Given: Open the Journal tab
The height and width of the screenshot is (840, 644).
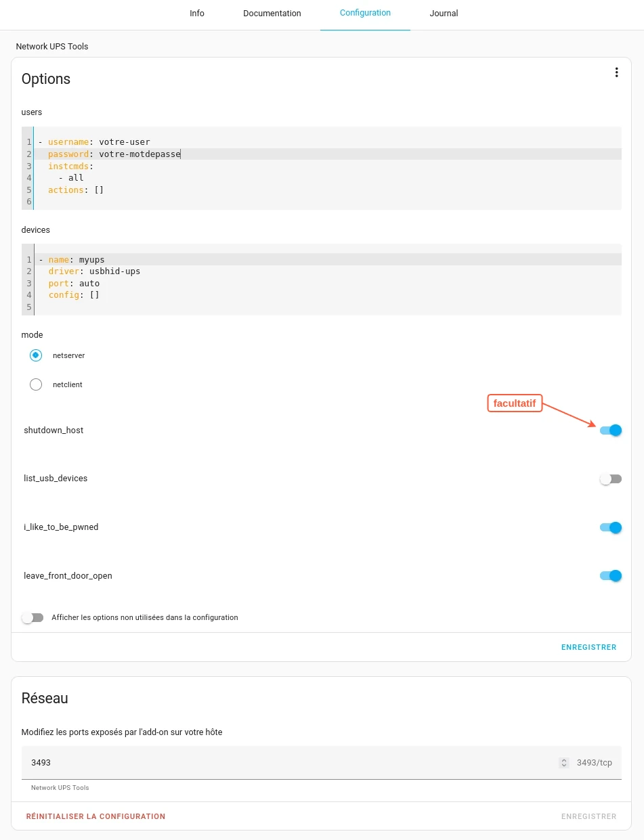Looking at the screenshot, I should click(x=444, y=14).
